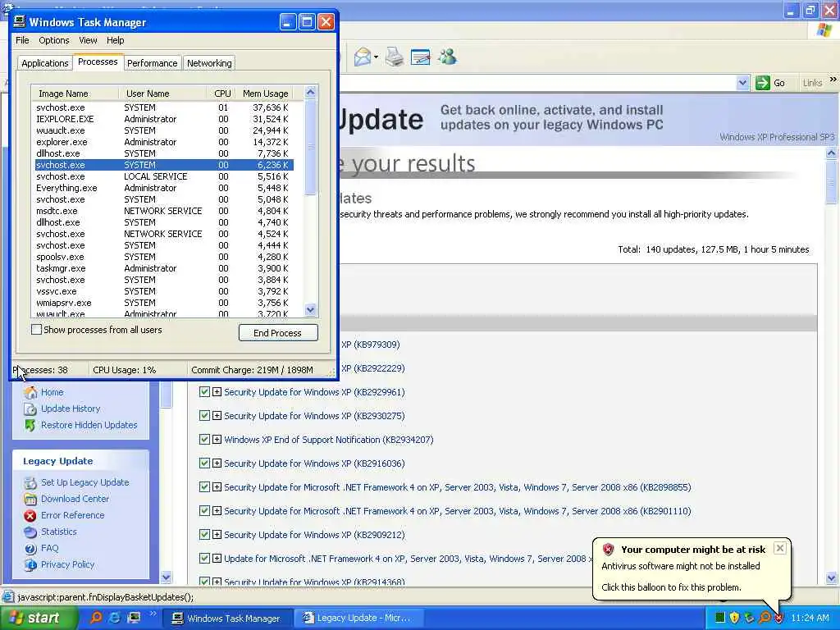Select the IEXPLORE.EXE process row
This screenshot has width=840, height=630.
click(x=164, y=119)
